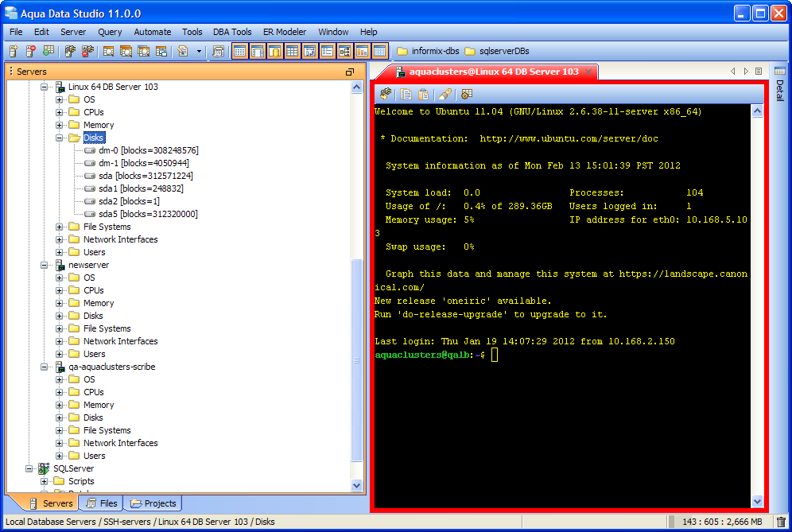
Task: Click the script pencil-and-page toolbar icon
Action: 183,51
